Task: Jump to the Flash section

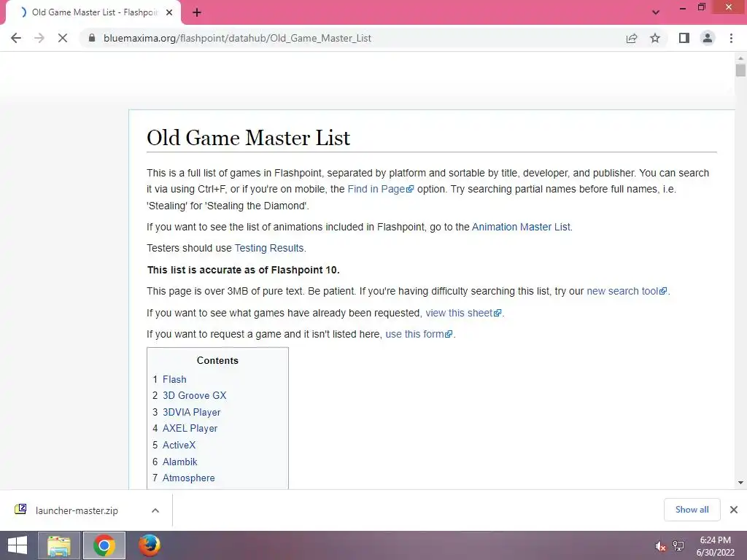Action: tap(174, 379)
